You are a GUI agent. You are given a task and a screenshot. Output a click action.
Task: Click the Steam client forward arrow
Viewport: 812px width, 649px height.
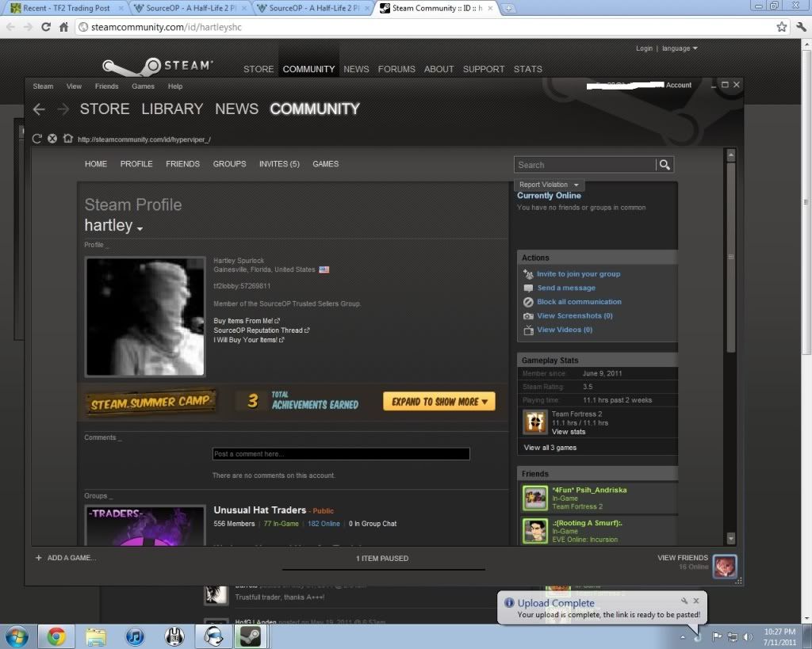pyautogui.click(x=63, y=109)
